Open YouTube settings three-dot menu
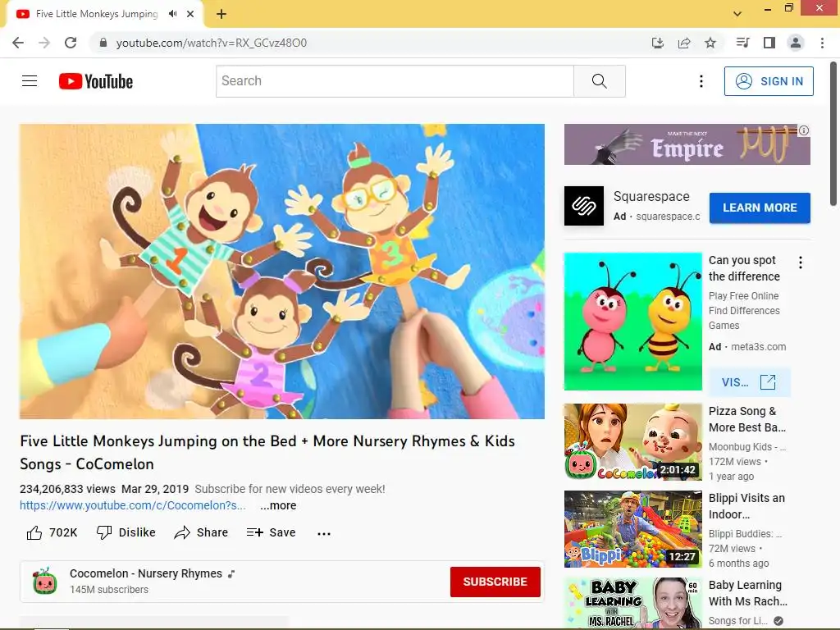The width and height of the screenshot is (840, 630). (x=701, y=81)
